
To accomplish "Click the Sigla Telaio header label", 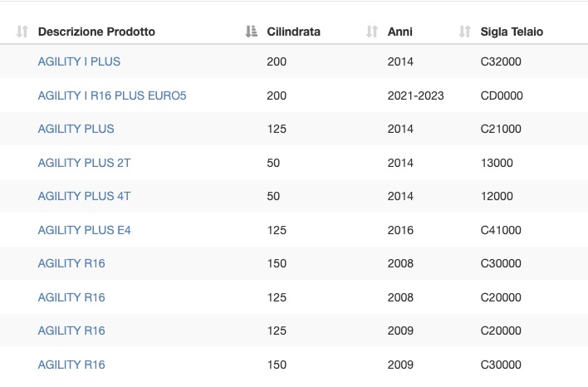I will point(512,32).
